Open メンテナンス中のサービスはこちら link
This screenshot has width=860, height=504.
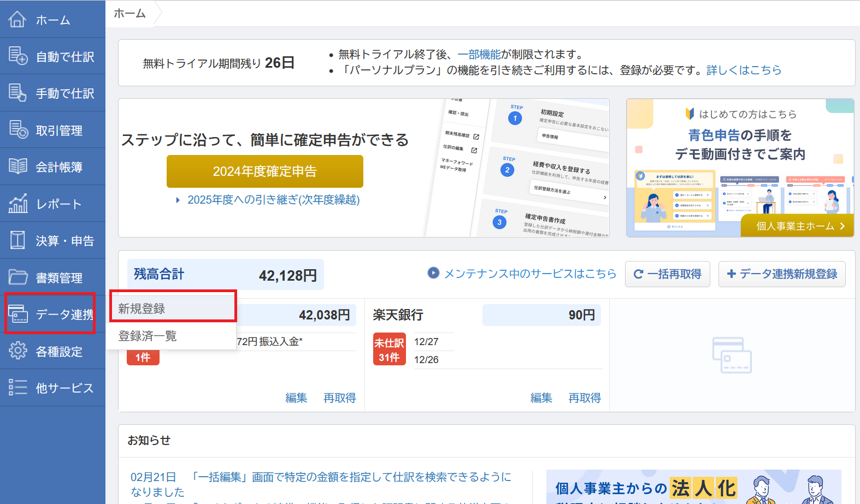coord(530,274)
